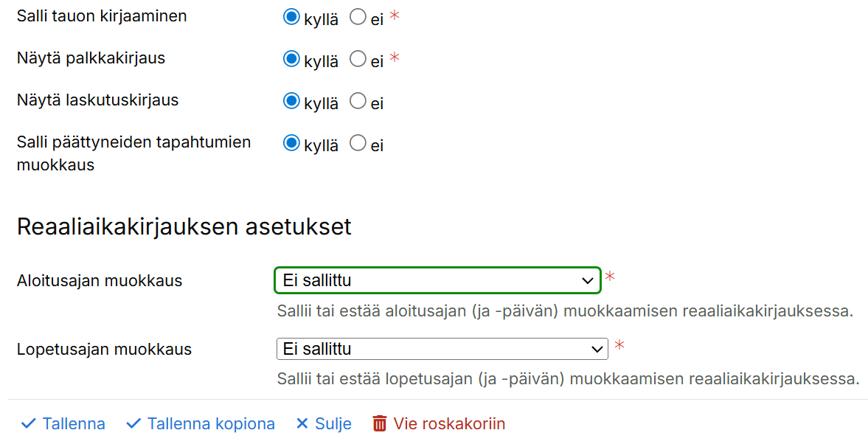Enable Salli päättyneiden tapahtumien muokkaus with 'kyllä'
Image resolution: width=868 pixels, height=444 pixels.
[x=291, y=143]
